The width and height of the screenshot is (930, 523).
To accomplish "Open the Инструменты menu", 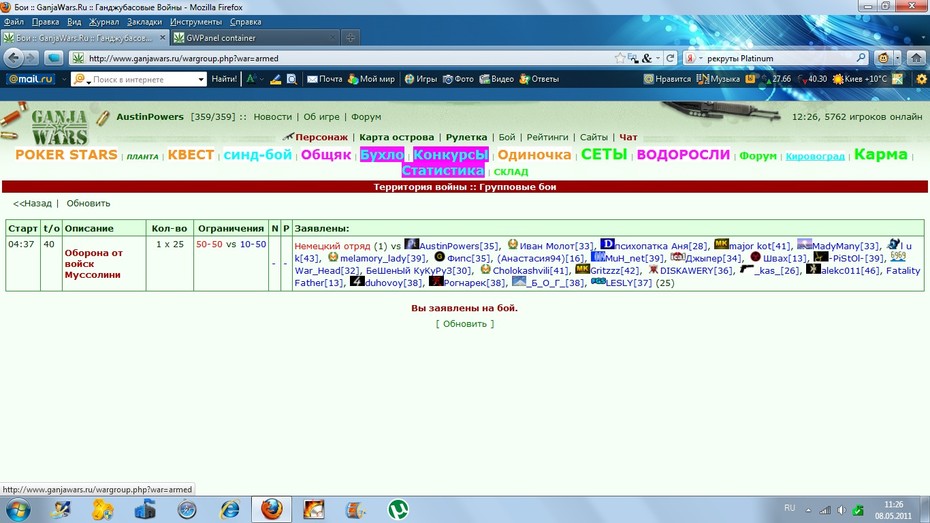I will (x=196, y=22).
